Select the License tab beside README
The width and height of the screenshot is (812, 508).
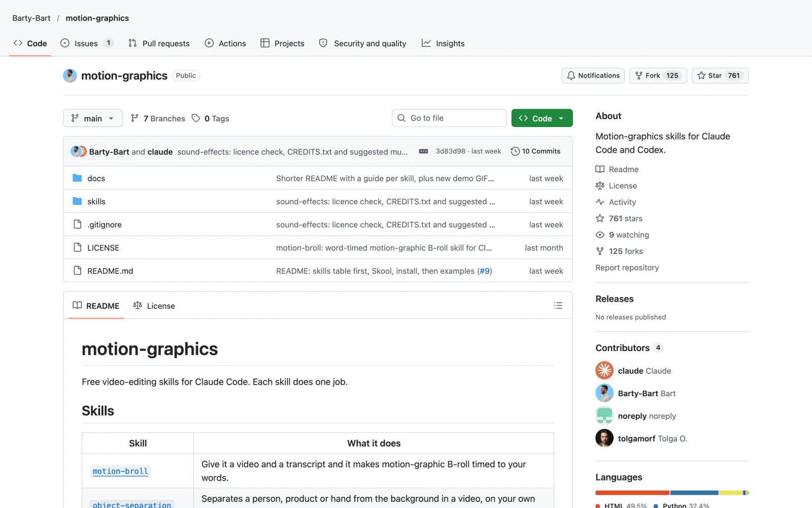tap(154, 306)
